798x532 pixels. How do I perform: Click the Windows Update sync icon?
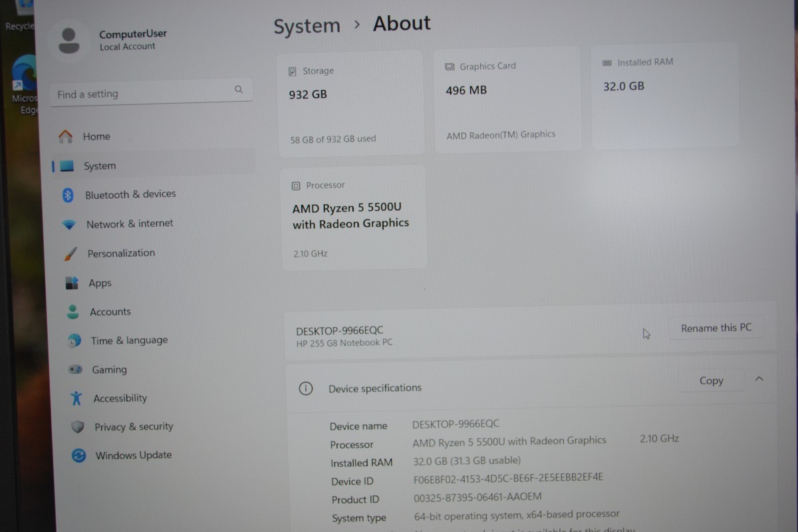pos(78,456)
